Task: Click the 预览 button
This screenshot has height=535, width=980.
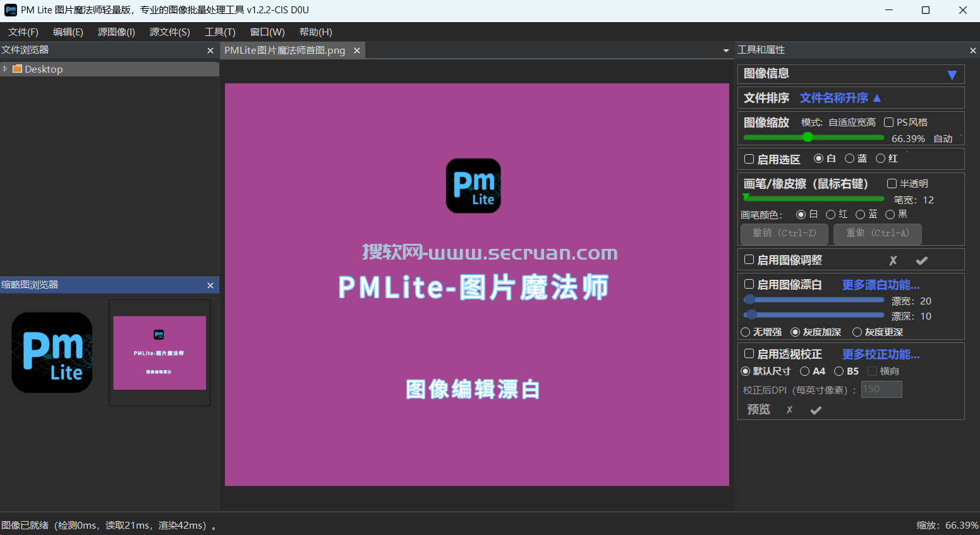Action: pyautogui.click(x=759, y=410)
